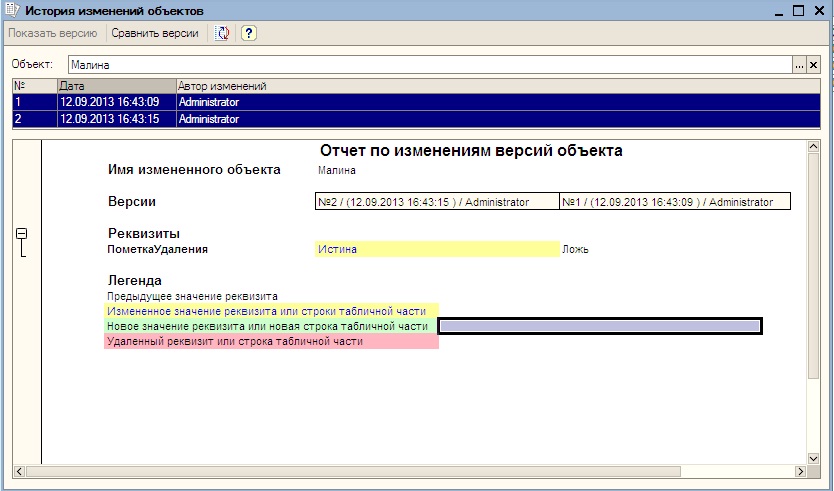834x491 pixels.
Task: Collapse the Реквизиты group with minus box
Action: click(22, 233)
